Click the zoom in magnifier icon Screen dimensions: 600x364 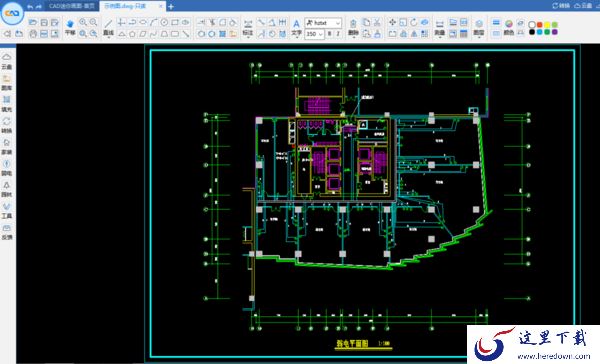click(x=83, y=23)
